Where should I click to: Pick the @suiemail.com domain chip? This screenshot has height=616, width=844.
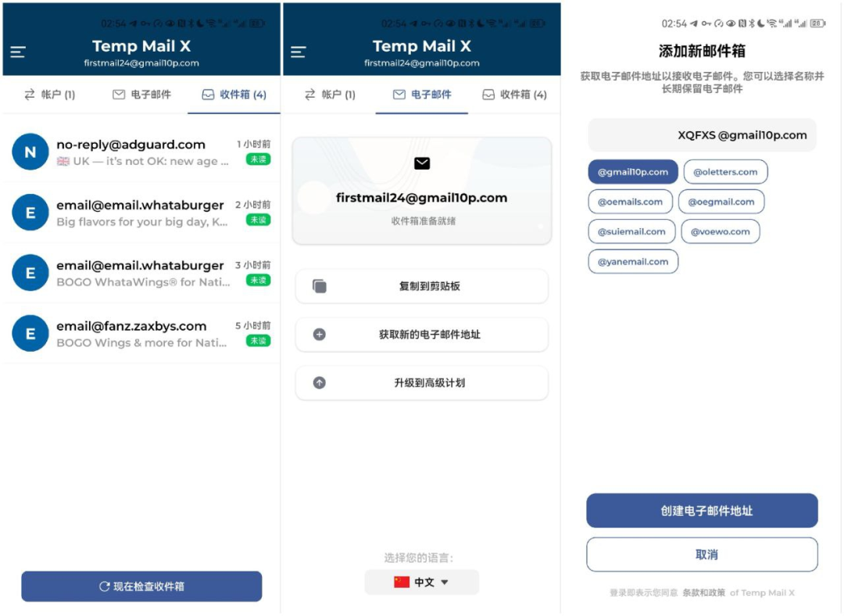(631, 231)
